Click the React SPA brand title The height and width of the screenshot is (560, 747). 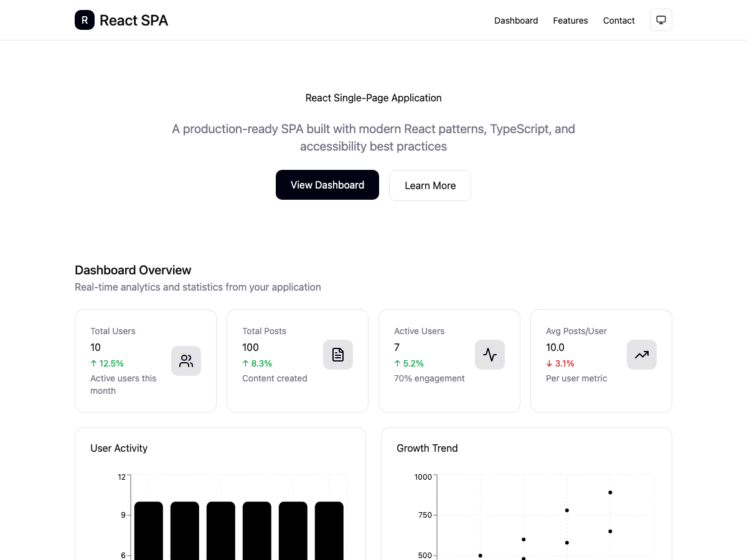pos(134,21)
